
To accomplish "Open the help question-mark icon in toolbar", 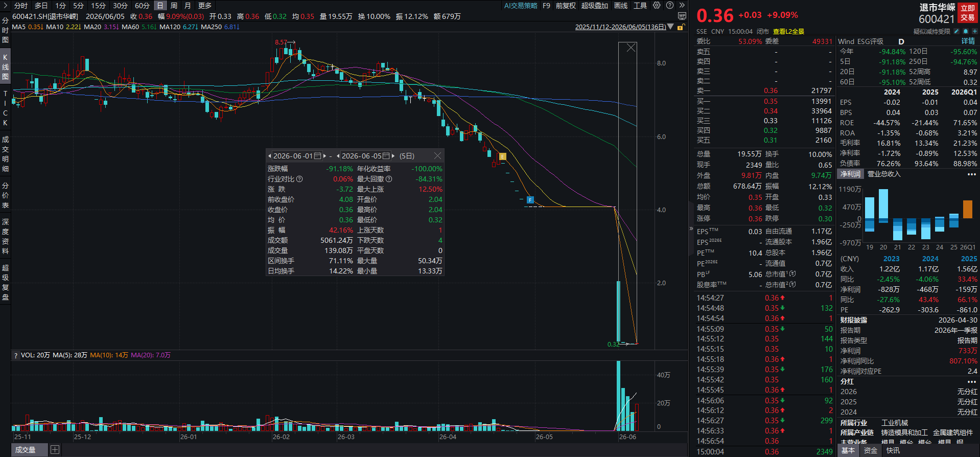I will [670, 5].
